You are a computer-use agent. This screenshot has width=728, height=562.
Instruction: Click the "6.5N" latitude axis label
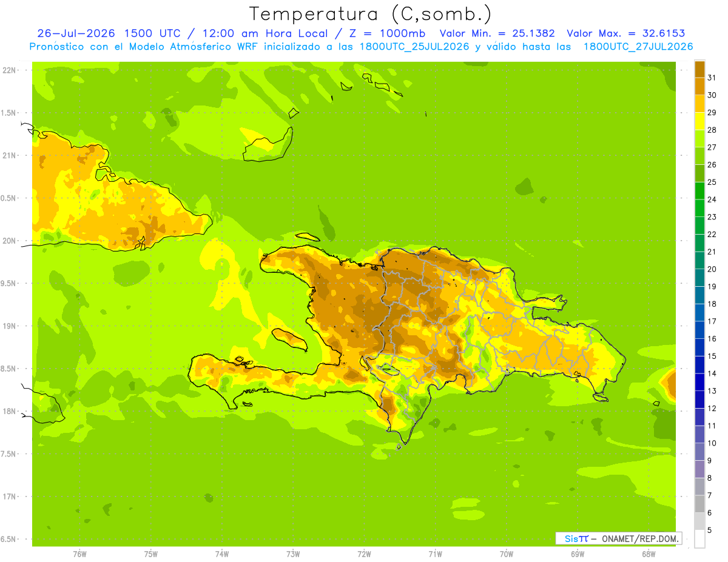pos(8,539)
